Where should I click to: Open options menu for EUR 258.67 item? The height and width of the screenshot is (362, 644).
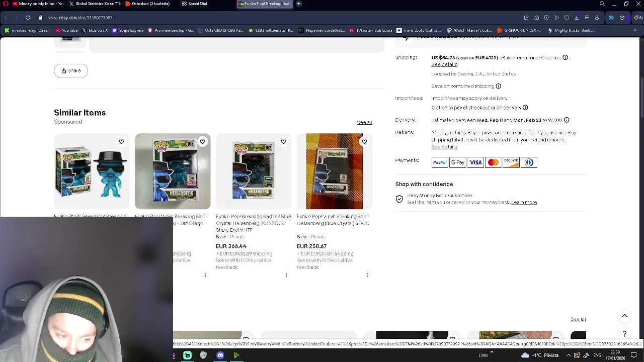click(x=367, y=275)
